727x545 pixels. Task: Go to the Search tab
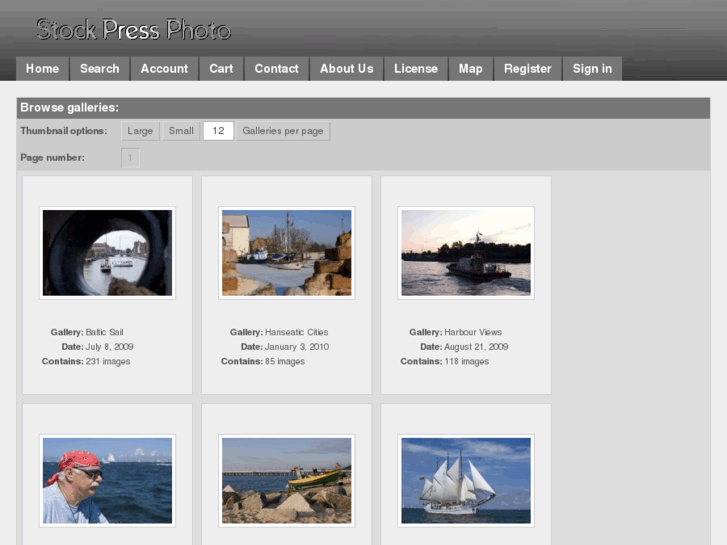click(x=100, y=69)
